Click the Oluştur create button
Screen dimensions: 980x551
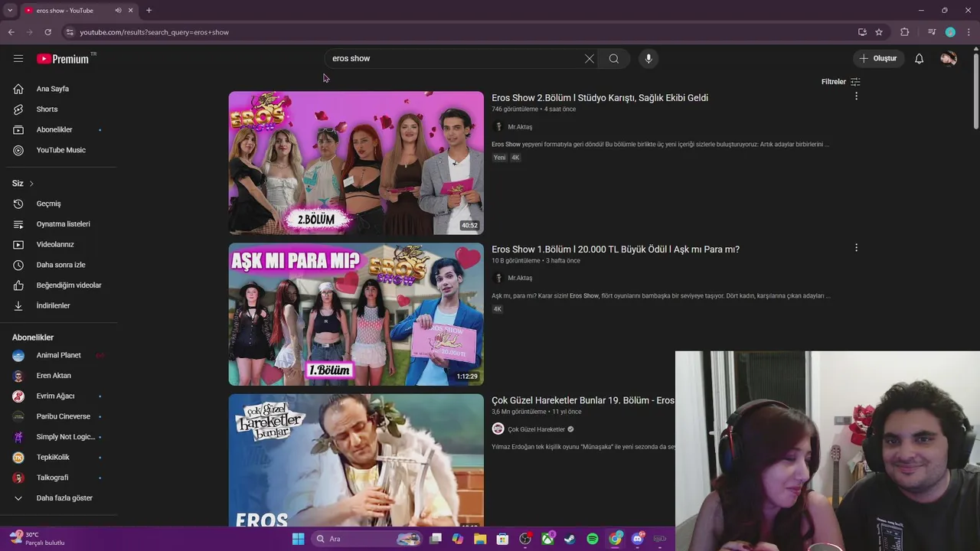point(878,58)
